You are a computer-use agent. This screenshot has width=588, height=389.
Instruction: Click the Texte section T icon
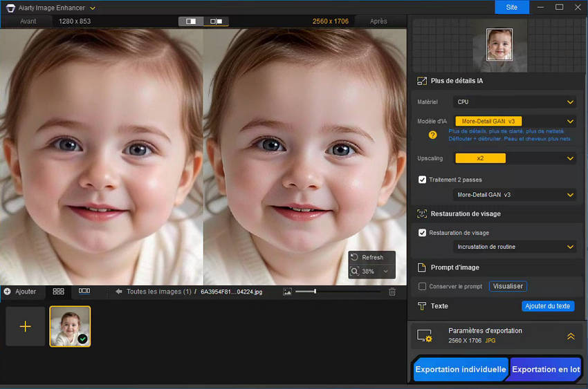[422, 306]
